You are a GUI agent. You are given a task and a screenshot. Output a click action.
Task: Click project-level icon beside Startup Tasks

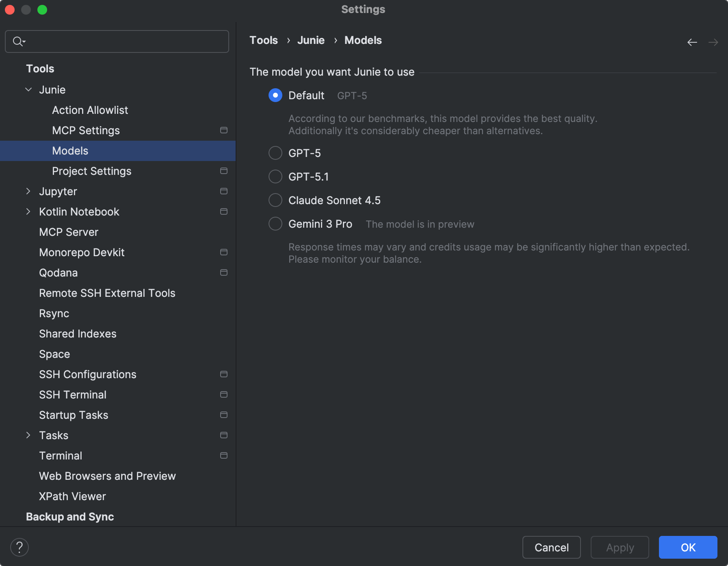click(223, 415)
